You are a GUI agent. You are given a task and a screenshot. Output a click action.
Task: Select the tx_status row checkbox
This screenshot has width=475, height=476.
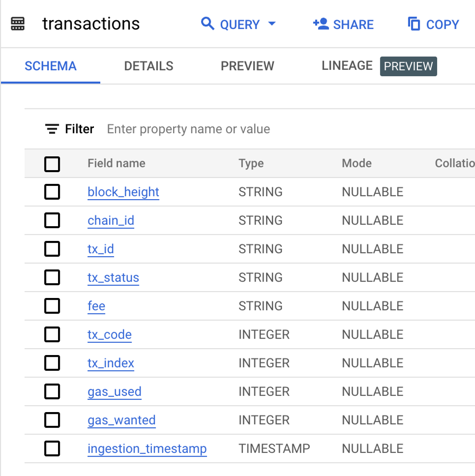(52, 278)
